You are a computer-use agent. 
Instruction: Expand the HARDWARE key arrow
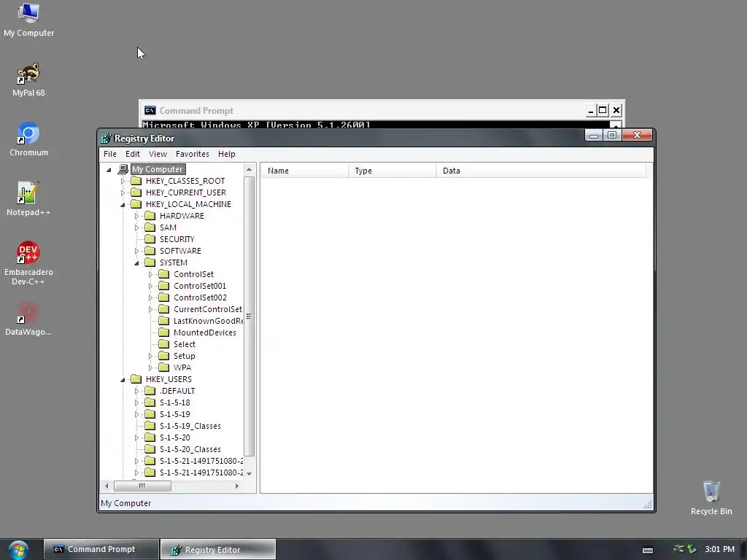point(136,216)
